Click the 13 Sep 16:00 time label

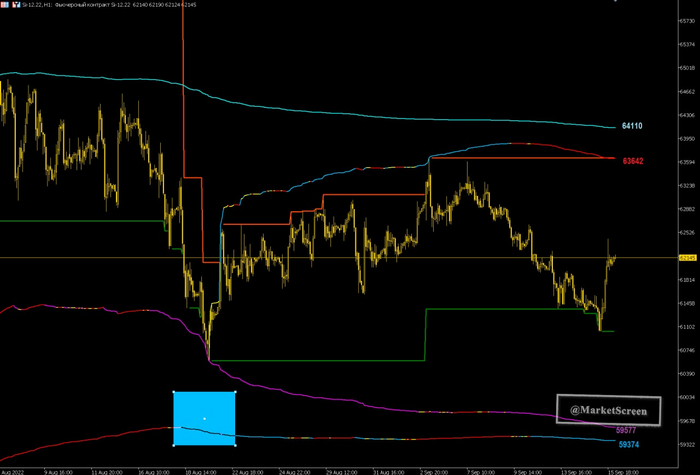tap(576, 472)
